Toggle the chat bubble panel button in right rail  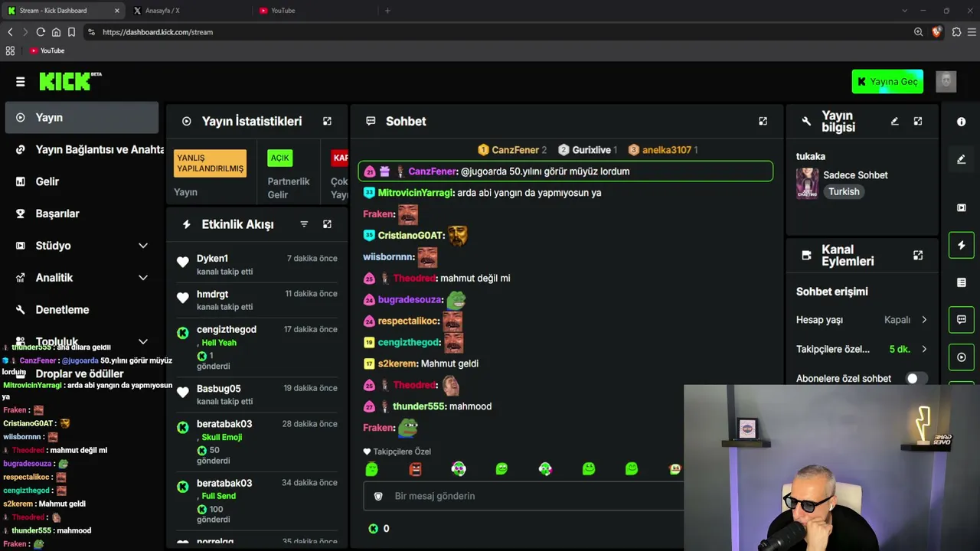pyautogui.click(x=962, y=320)
